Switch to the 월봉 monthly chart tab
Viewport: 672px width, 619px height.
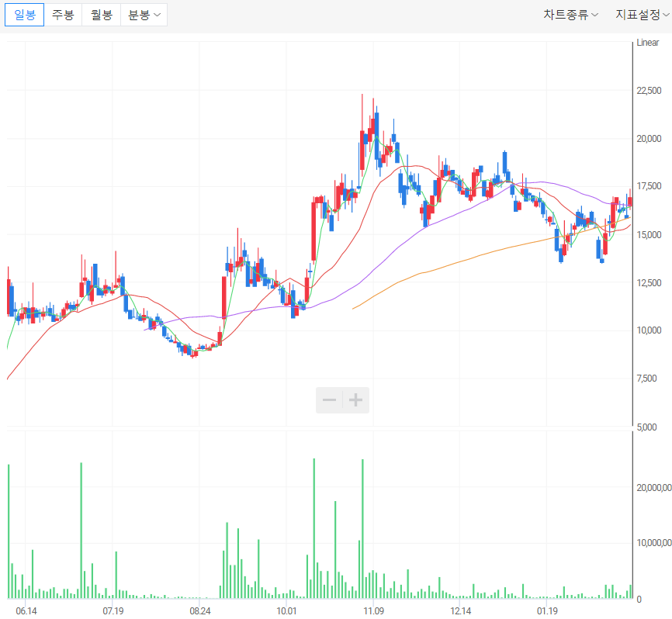point(102,15)
